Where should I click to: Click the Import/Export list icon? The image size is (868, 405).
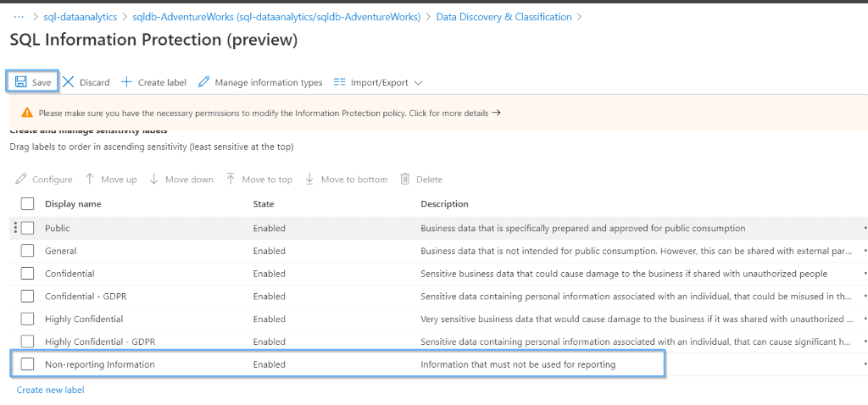(x=339, y=82)
